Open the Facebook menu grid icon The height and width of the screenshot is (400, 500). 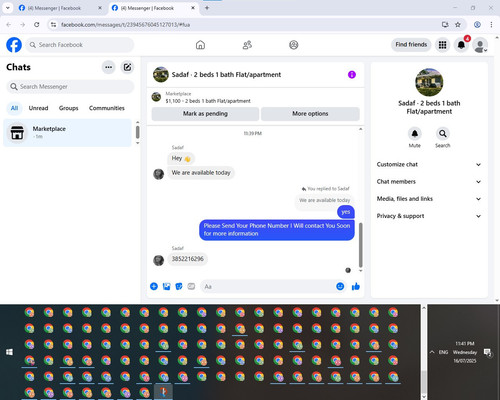(x=442, y=45)
